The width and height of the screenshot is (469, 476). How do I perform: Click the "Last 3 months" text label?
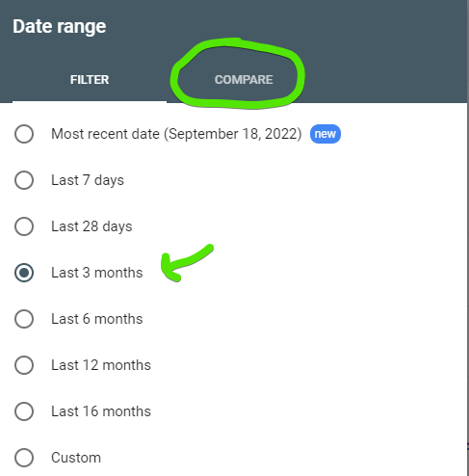point(97,273)
